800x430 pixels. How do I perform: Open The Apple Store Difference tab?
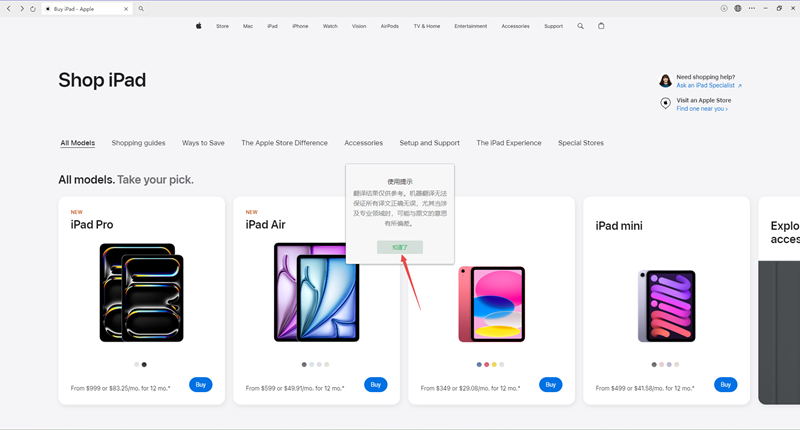[284, 143]
